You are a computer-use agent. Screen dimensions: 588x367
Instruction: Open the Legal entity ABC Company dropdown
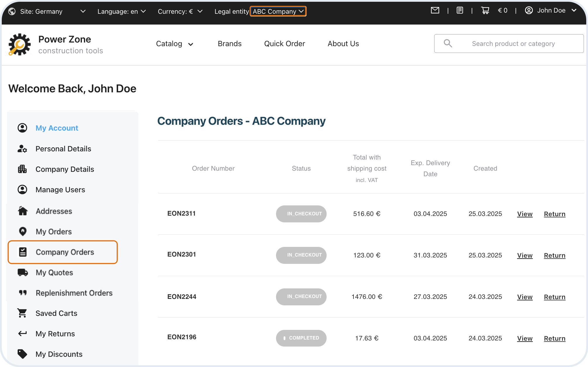click(x=278, y=11)
